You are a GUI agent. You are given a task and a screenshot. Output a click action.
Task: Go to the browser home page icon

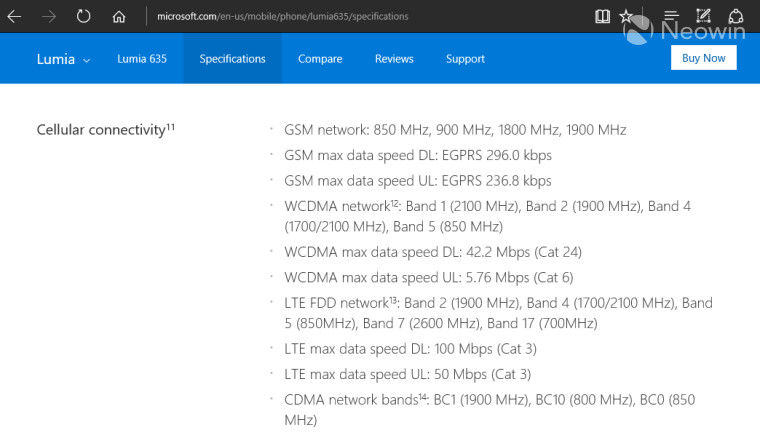[119, 17]
